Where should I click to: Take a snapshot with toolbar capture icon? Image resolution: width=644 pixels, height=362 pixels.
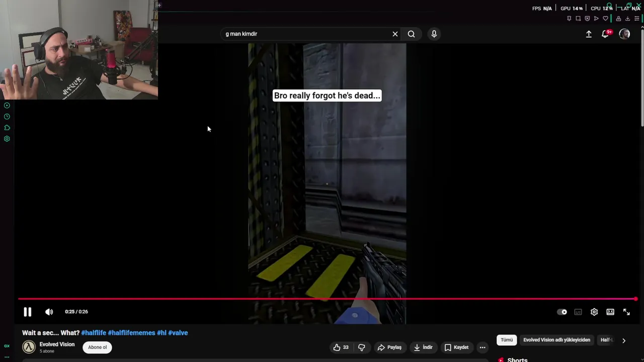pos(578,19)
